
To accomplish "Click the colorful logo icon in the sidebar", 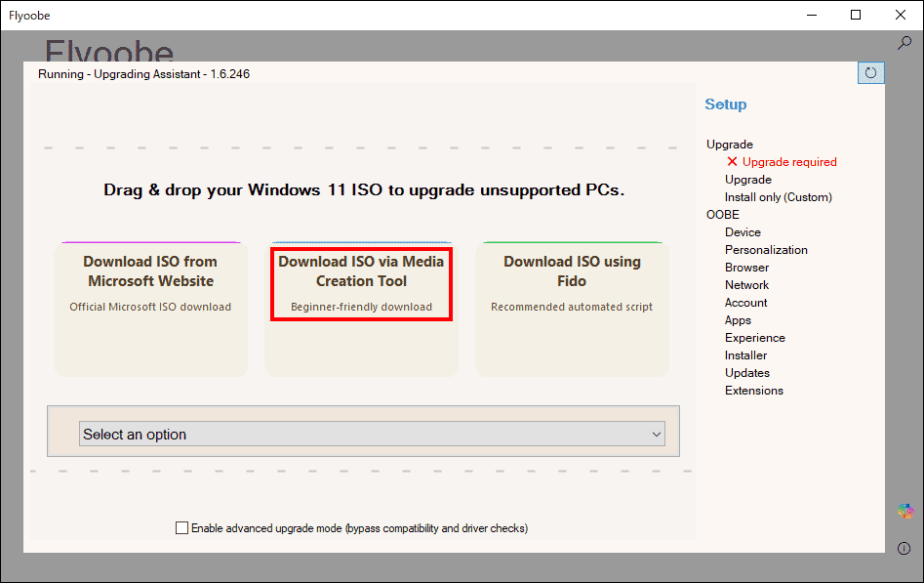I will (905, 511).
